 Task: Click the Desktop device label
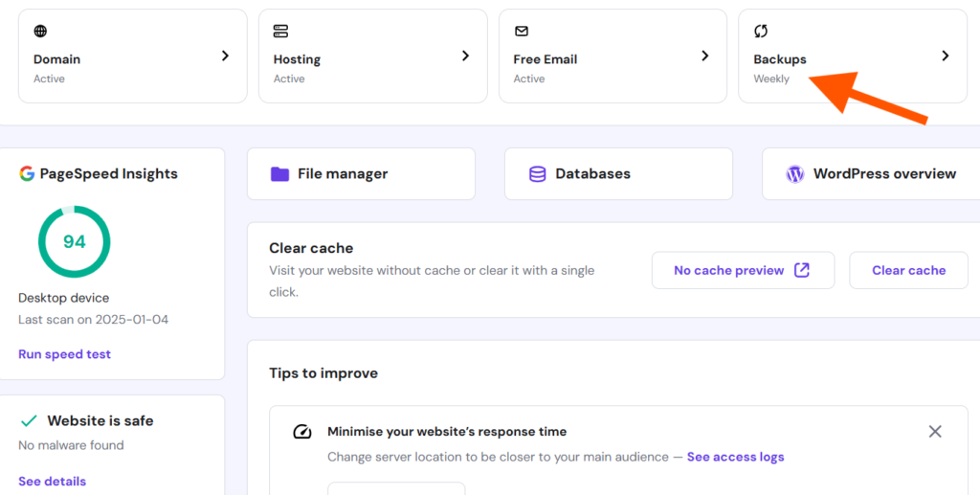pos(64,298)
